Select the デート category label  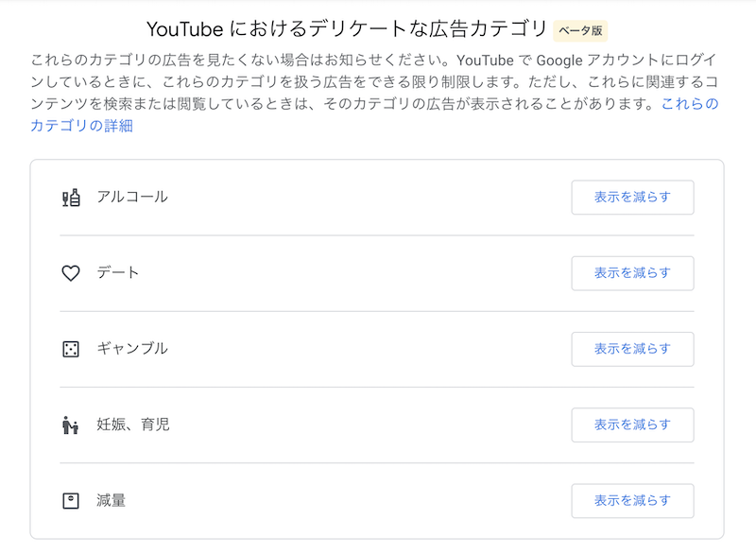117,273
